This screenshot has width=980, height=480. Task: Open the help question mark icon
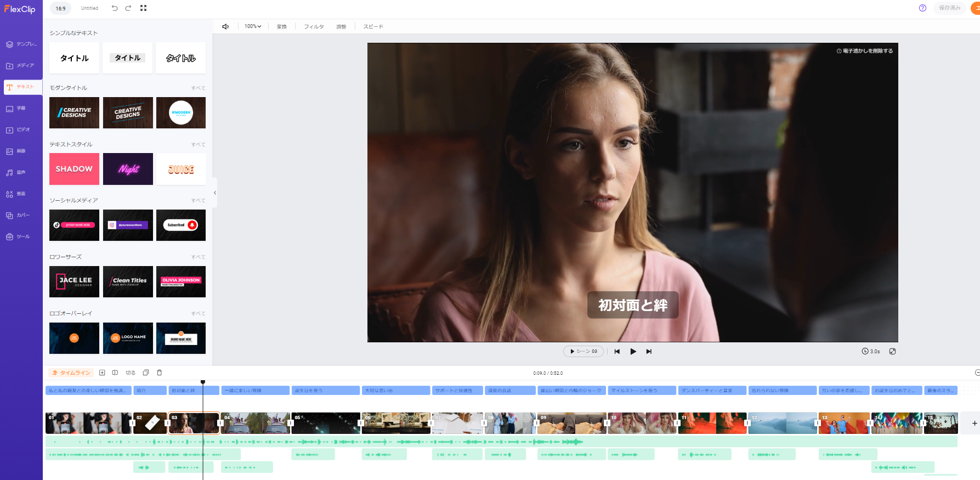922,8
